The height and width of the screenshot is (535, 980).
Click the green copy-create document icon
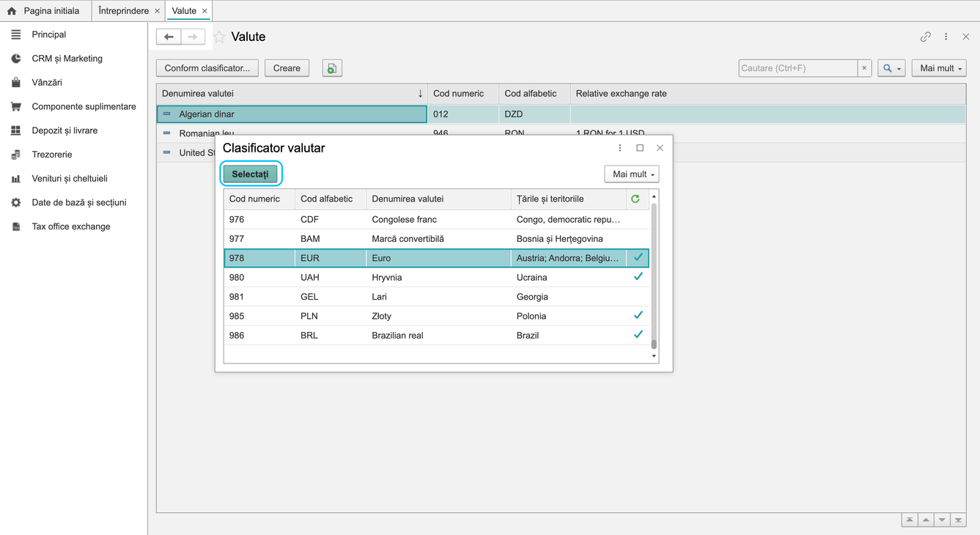tap(332, 68)
